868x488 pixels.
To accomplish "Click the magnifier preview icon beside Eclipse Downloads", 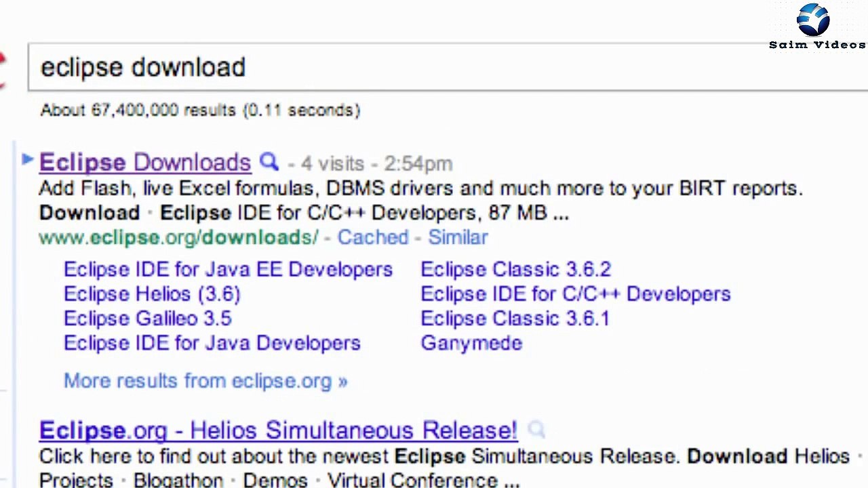I will point(269,162).
